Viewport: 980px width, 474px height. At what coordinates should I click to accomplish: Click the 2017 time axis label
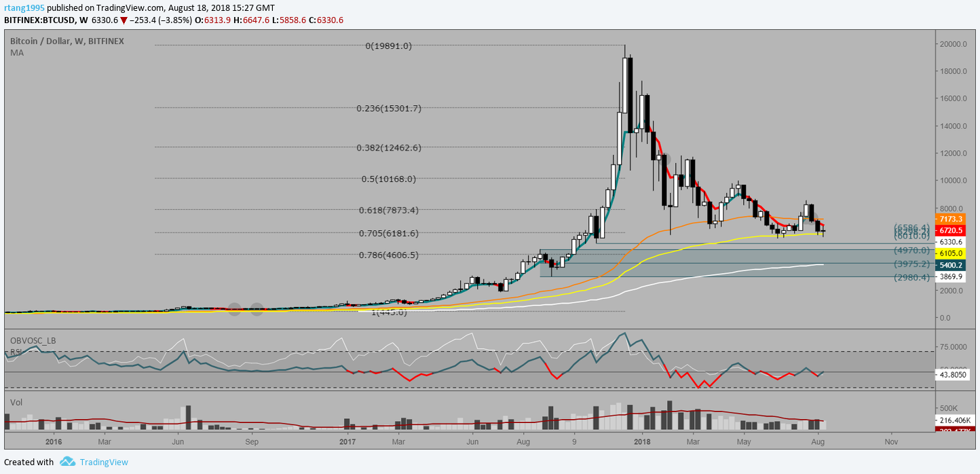(x=348, y=441)
